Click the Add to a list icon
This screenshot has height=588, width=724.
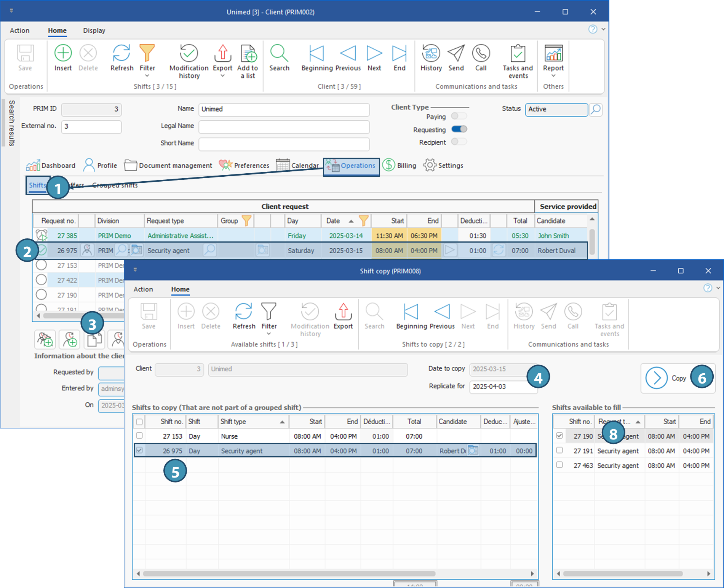248,53
